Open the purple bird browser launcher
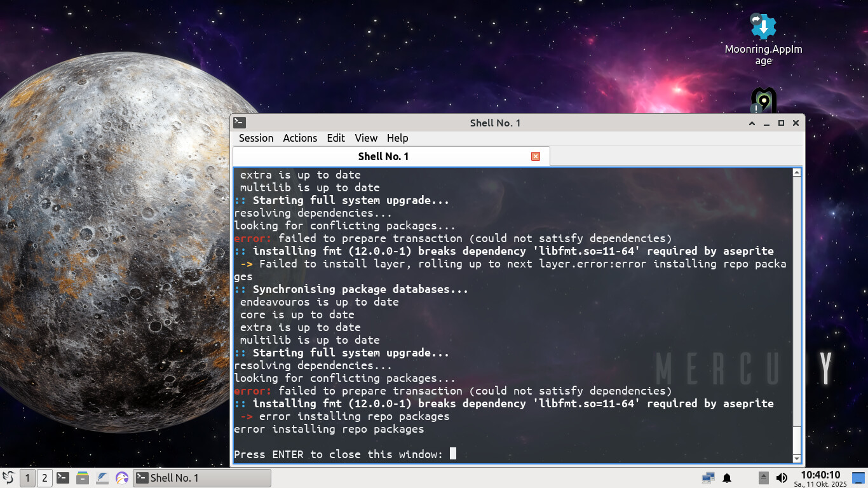This screenshot has width=868, height=488. pyautogui.click(x=122, y=478)
